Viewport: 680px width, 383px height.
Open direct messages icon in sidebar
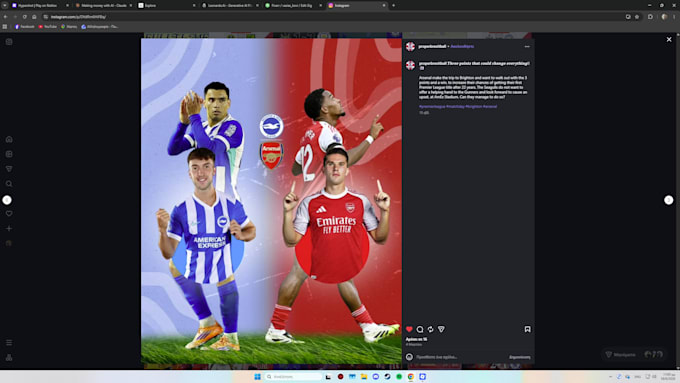pos(9,169)
